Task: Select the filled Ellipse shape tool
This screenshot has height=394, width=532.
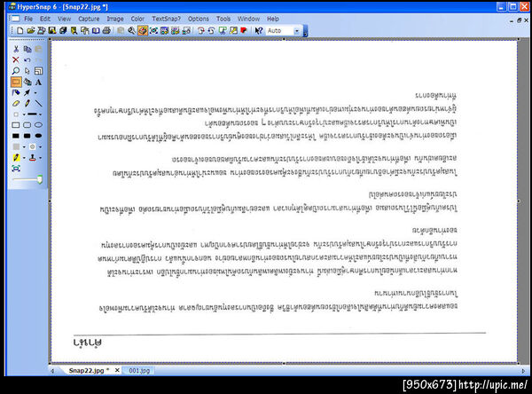Action: (x=38, y=136)
